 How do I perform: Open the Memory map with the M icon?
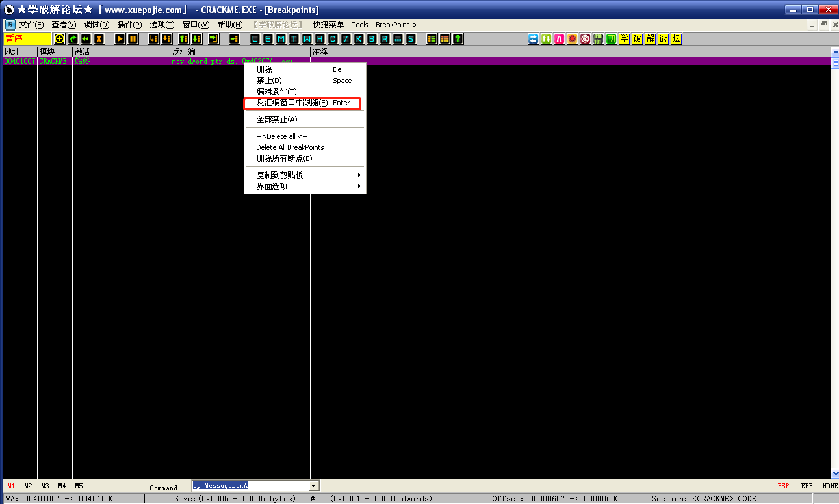281,39
